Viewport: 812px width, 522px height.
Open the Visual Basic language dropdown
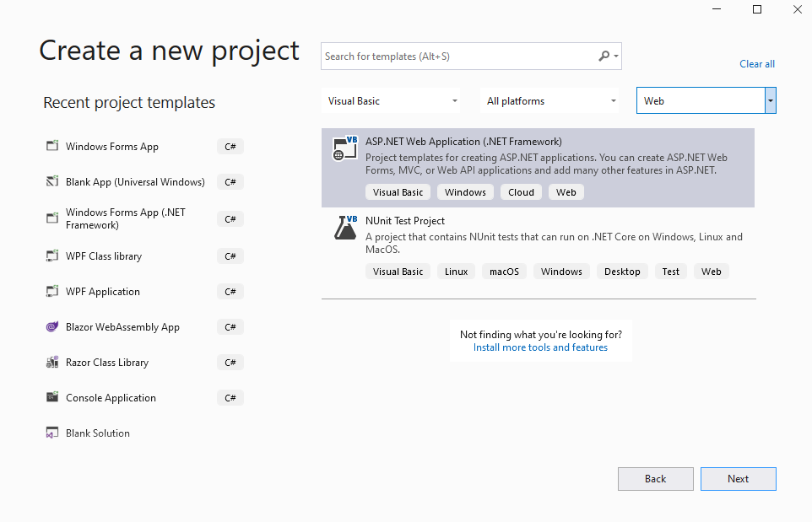pos(391,101)
